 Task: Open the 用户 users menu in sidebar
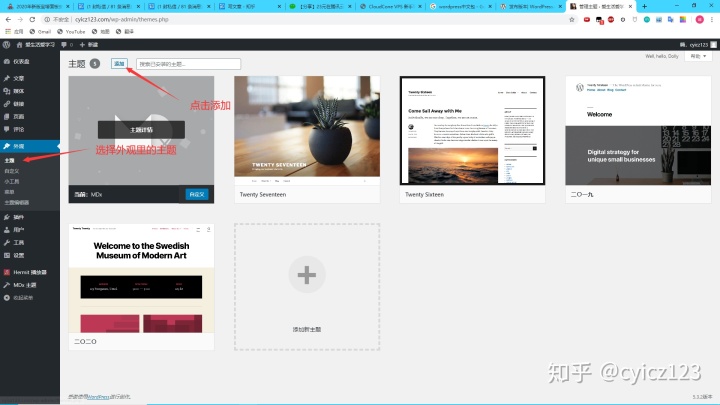[x=19, y=229]
